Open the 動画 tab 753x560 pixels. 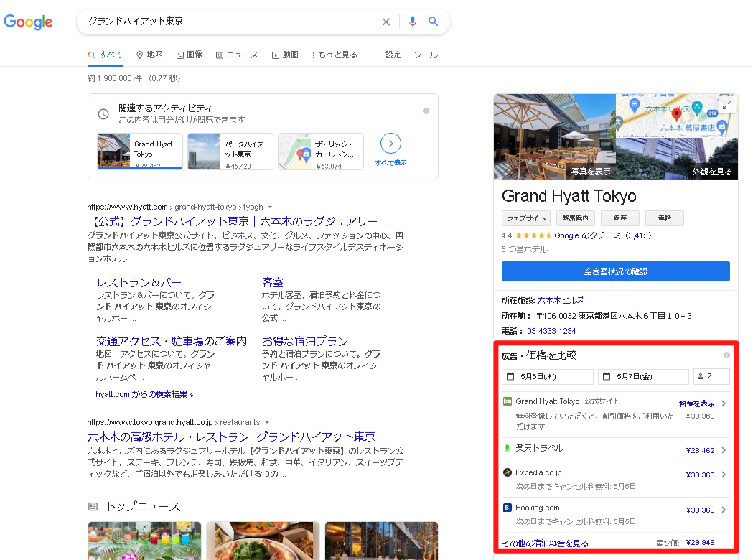tap(285, 55)
